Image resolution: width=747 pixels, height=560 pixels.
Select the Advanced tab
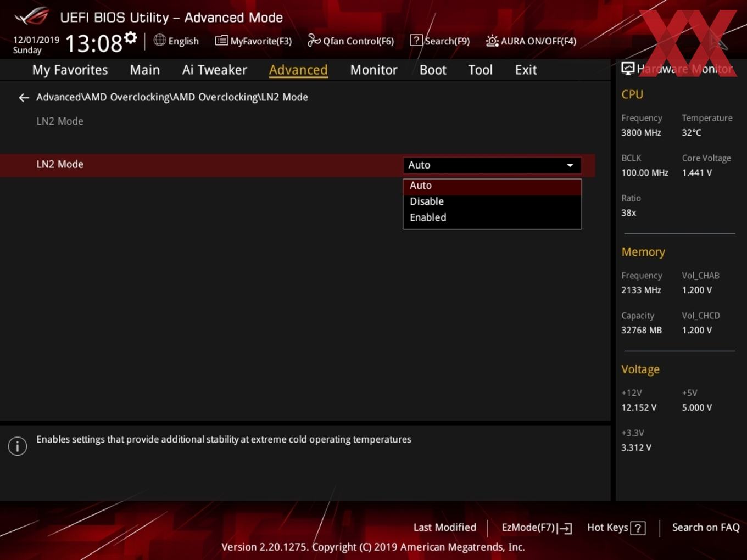(x=298, y=70)
